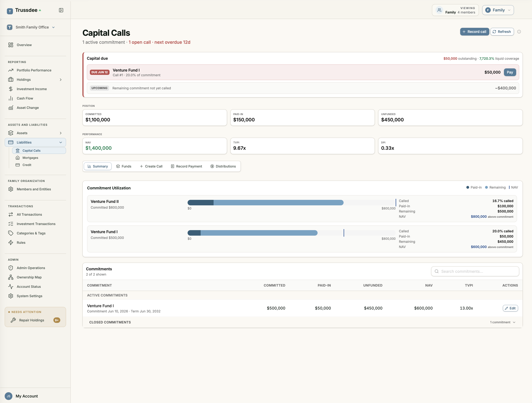Click the Liabilities card icon
532x403 pixels.
pyautogui.click(x=11, y=142)
